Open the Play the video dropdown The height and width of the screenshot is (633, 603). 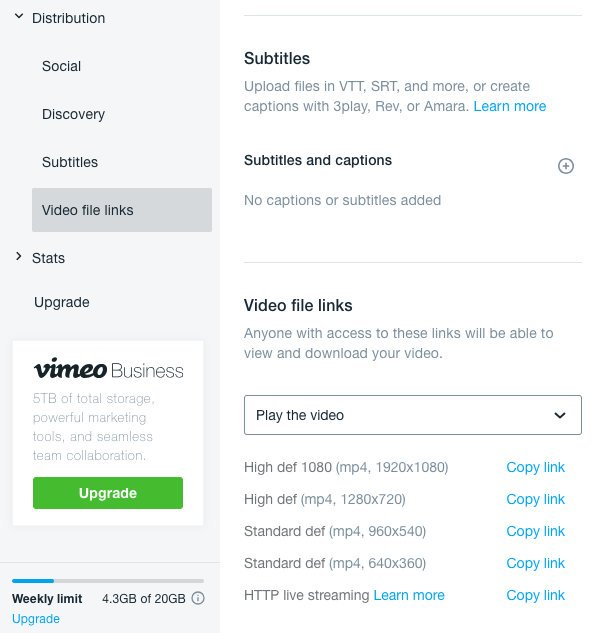coord(412,415)
